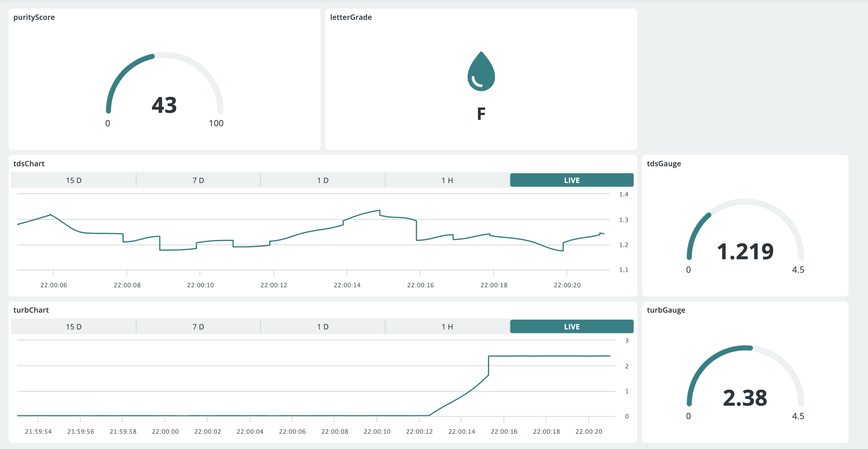Click the purityScore gauge value 43
This screenshot has height=449, width=868.
[x=164, y=105]
